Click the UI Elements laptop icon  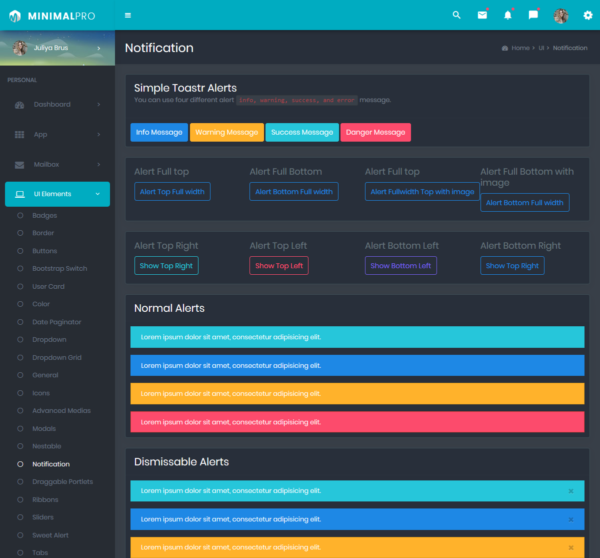(x=20, y=194)
